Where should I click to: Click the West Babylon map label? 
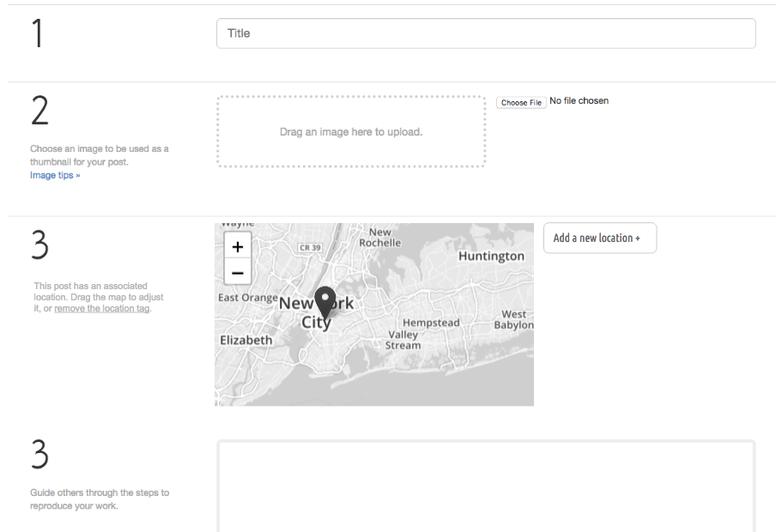point(513,320)
